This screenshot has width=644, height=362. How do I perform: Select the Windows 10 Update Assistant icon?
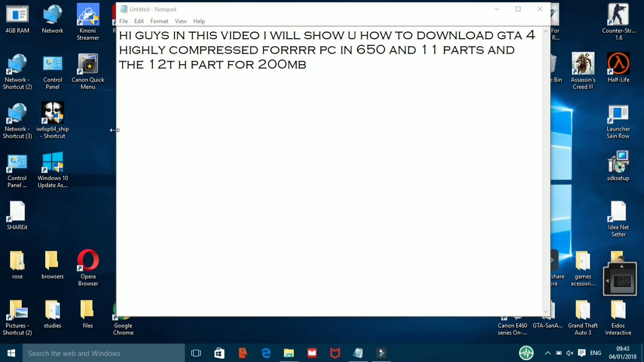pyautogui.click(x=52, y=170)
